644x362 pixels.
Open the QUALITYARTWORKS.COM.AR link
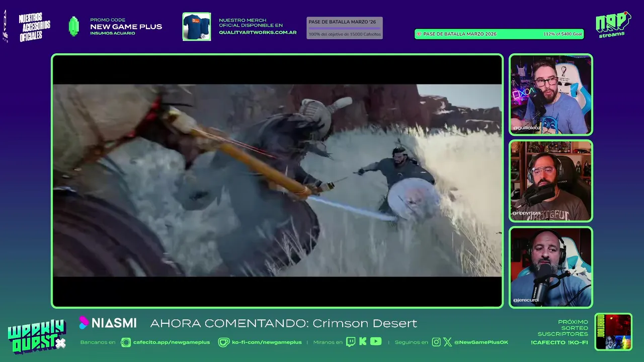click(258, 33)
